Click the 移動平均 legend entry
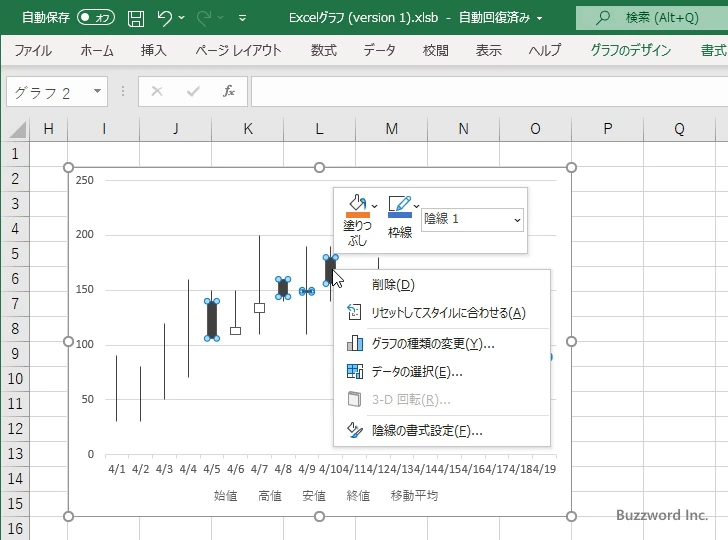The image size is (728, 540). point(414,496)
